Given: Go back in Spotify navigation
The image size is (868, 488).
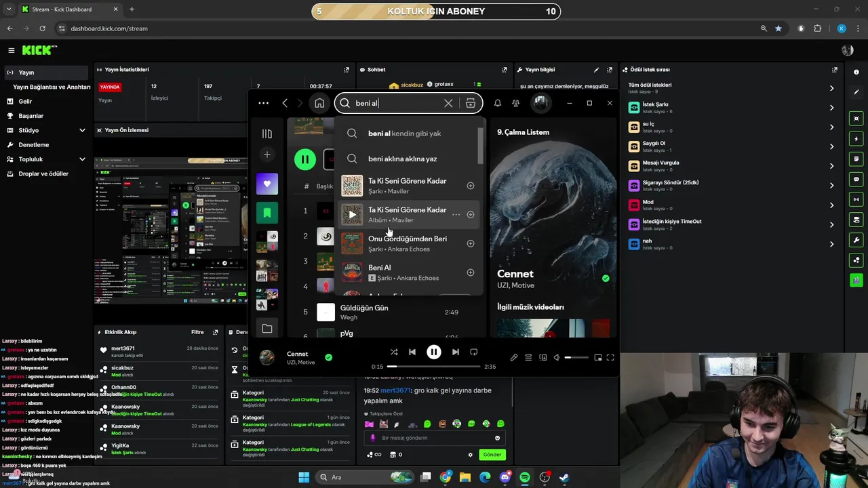Looking at the screenshot, I should [x=285, y=103].
